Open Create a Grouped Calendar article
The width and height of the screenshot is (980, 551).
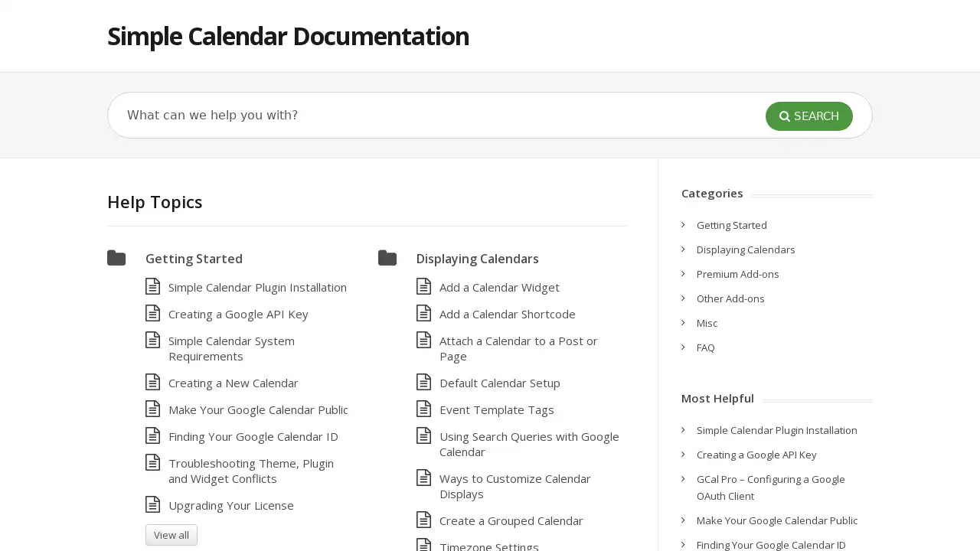point(511,520)
